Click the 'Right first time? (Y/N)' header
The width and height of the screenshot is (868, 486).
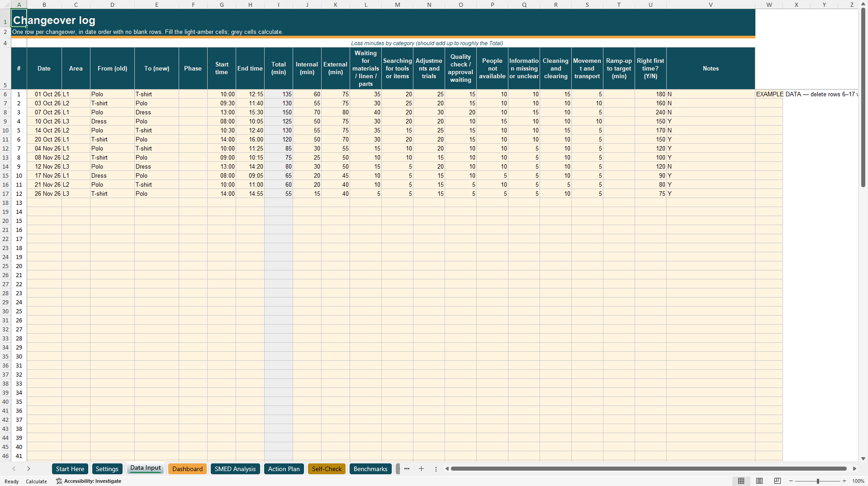tap(650, 68)
